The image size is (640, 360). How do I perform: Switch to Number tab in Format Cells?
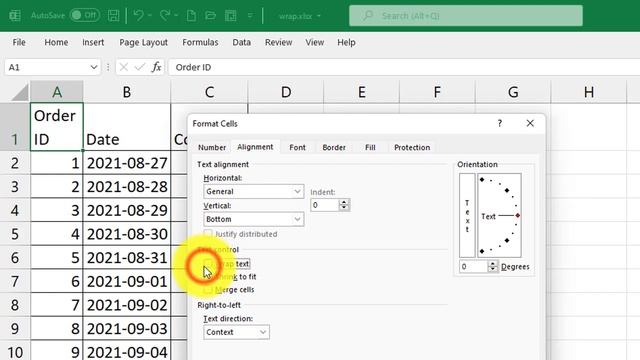[x=212, y=147]
